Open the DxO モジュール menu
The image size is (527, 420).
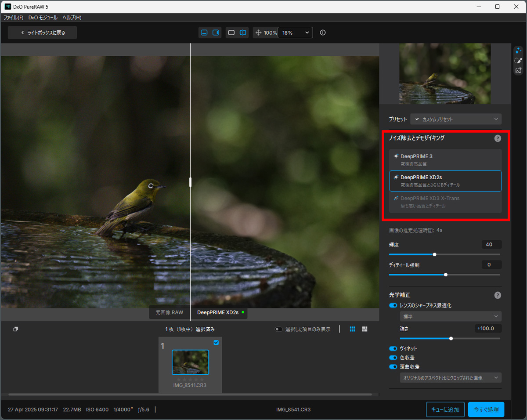point(43,18)
